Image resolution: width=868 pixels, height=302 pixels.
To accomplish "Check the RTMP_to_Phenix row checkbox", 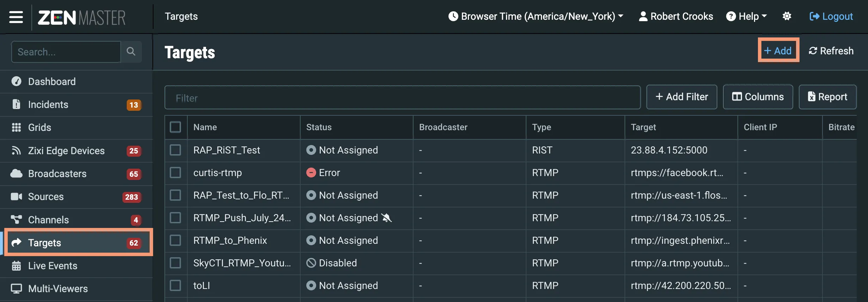I will tap(175, 240).
